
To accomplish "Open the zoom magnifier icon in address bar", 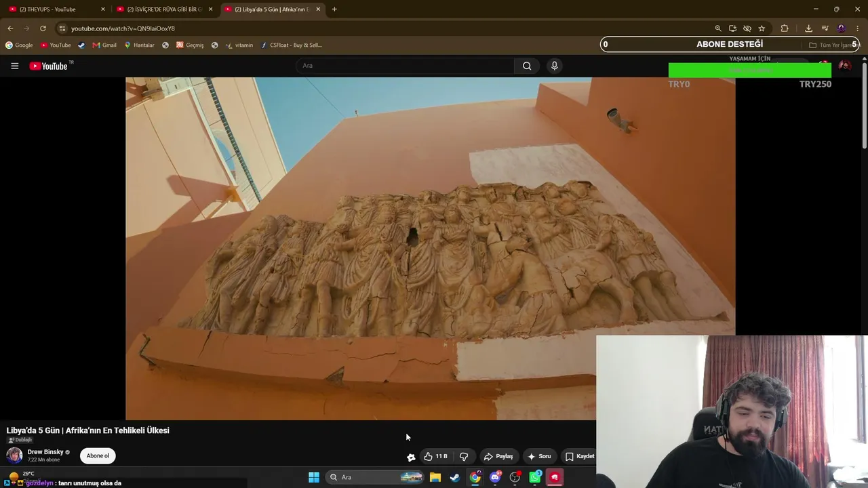I will tap(717, 28).
